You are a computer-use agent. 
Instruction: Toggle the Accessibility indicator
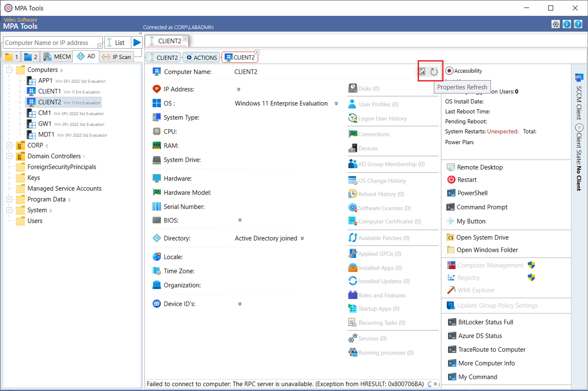449,71
